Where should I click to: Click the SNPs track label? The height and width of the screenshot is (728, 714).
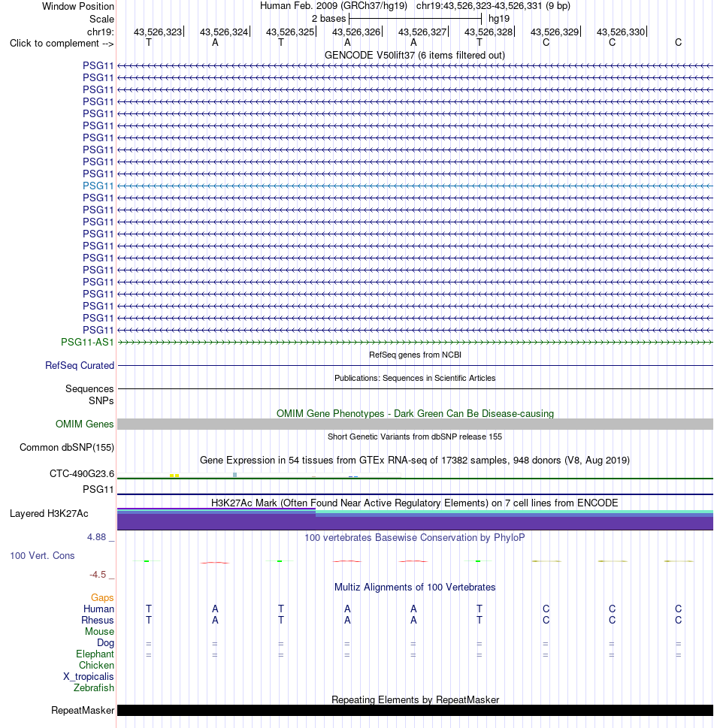pyautogui.click(x=101, y=400)
